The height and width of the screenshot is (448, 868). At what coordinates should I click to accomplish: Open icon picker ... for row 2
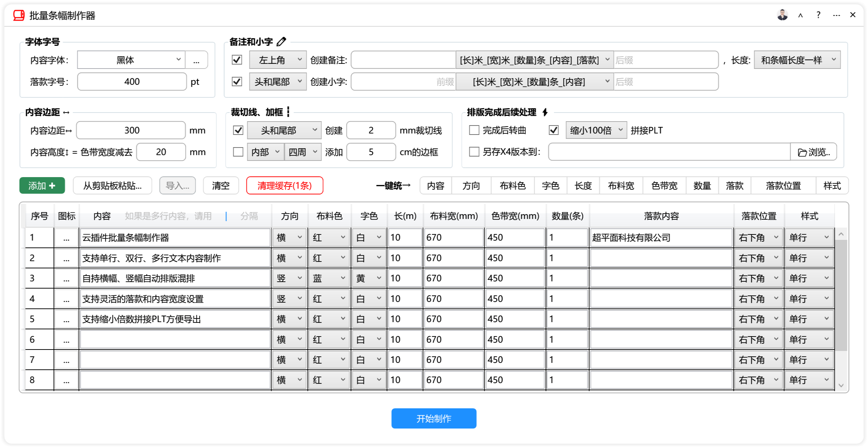tap(66, 258)
